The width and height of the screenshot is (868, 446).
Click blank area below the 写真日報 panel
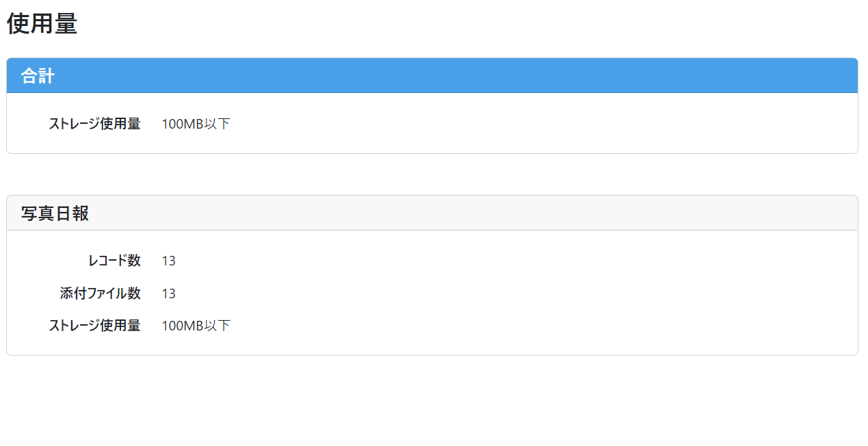point(432,401)
